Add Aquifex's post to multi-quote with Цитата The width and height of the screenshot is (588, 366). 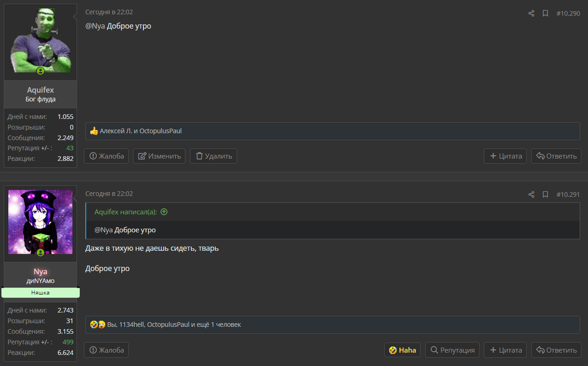coord(505,156)
